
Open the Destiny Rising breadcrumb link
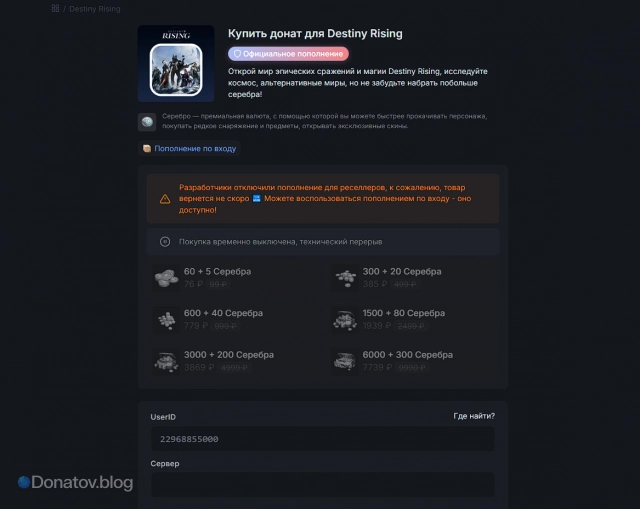(95, 9)
